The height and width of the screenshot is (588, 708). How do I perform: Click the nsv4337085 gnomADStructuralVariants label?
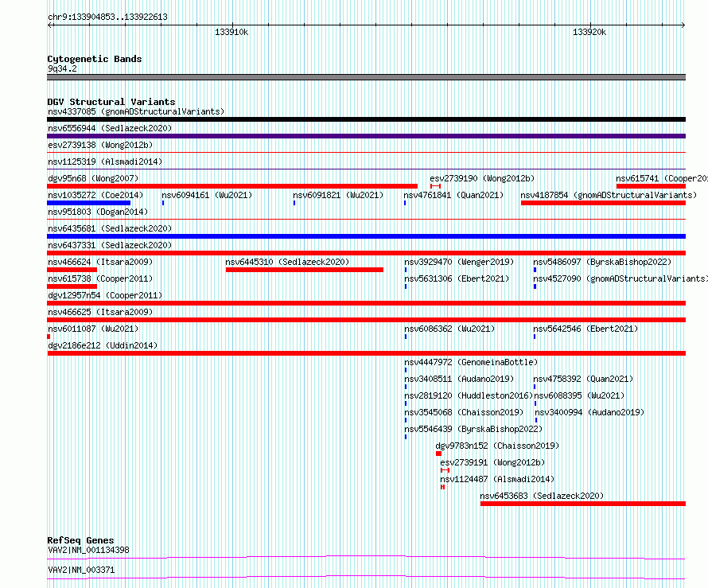[x=136, y=111]
